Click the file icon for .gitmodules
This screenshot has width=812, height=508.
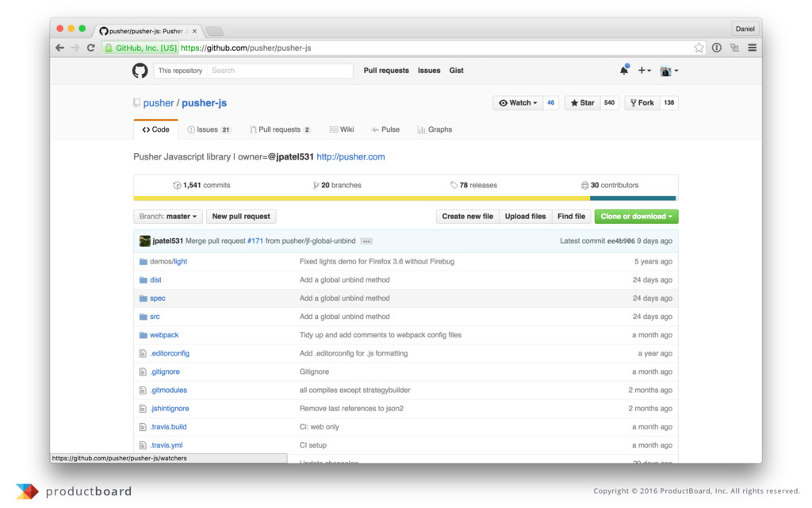(x=143, y=391)
